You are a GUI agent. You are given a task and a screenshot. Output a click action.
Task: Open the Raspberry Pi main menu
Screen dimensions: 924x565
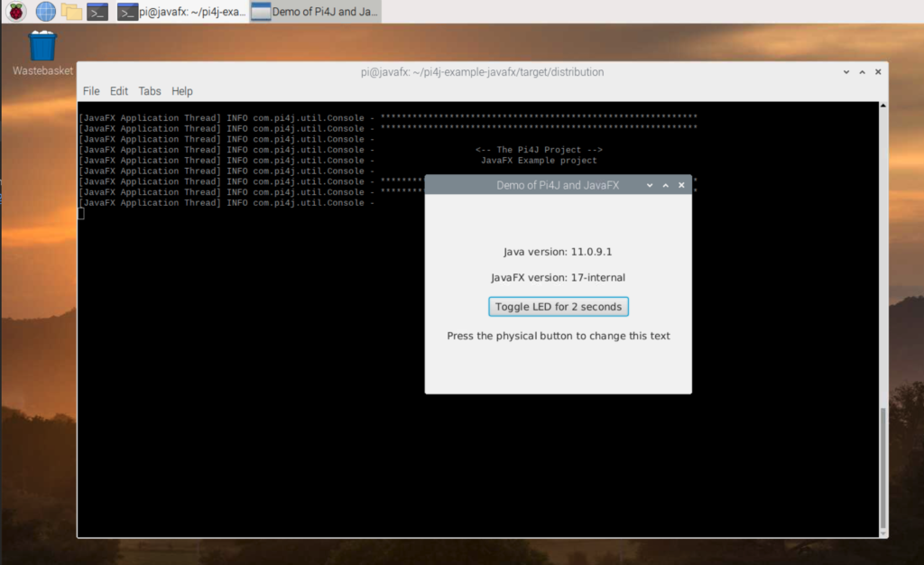tap(16, 11)
